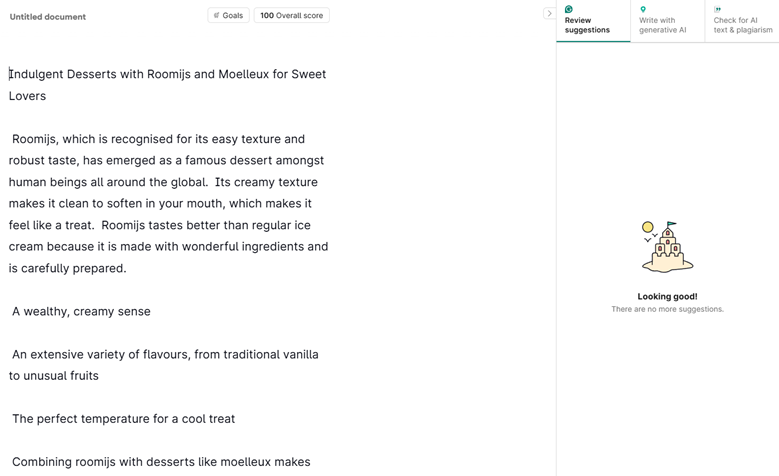Viewport: 779px width, 476px height.
Task: Click the line "A wealthy, creamy sense"
Action: pyautogui.click(x=81, y=311)
